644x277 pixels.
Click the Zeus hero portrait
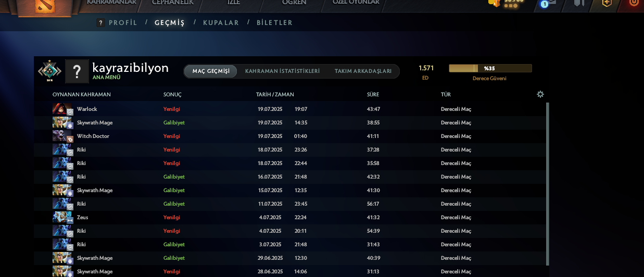coord(62,217)
